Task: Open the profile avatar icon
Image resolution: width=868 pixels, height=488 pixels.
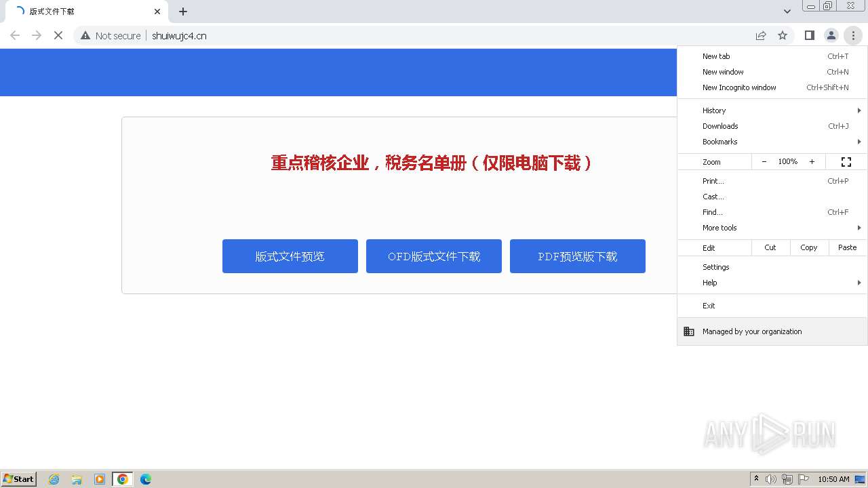Action: pyautogui.click(x=831, y=35)
